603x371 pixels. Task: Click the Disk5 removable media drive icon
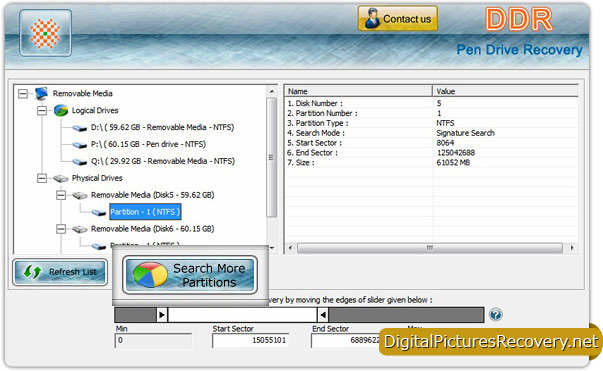pyautogui.click(x=80, y=196)
